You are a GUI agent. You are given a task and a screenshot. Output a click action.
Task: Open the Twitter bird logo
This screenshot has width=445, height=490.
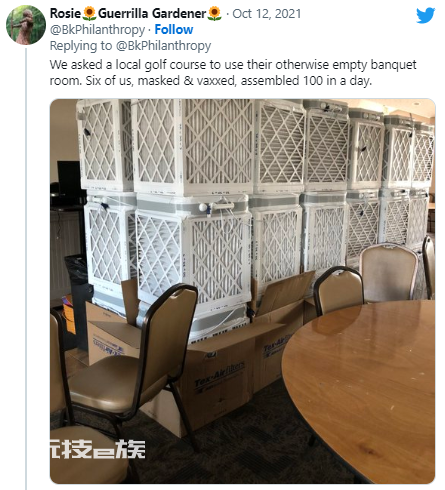click(x=426, y=15)
